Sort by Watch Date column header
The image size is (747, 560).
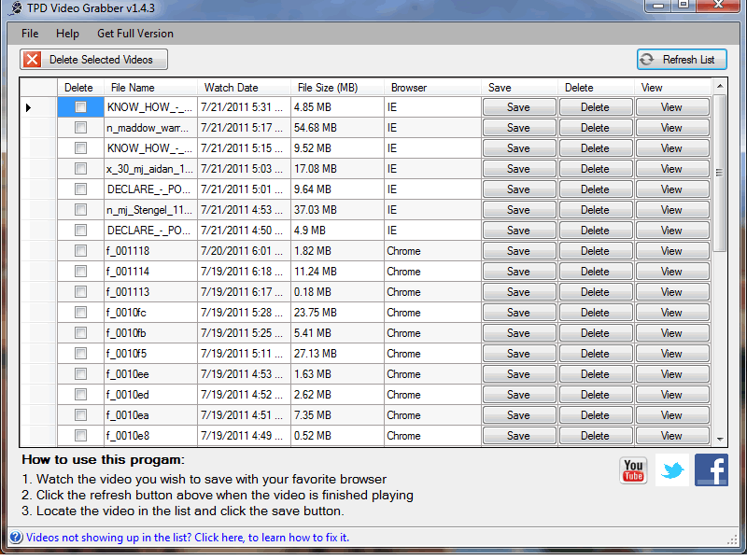pos(244,87)
